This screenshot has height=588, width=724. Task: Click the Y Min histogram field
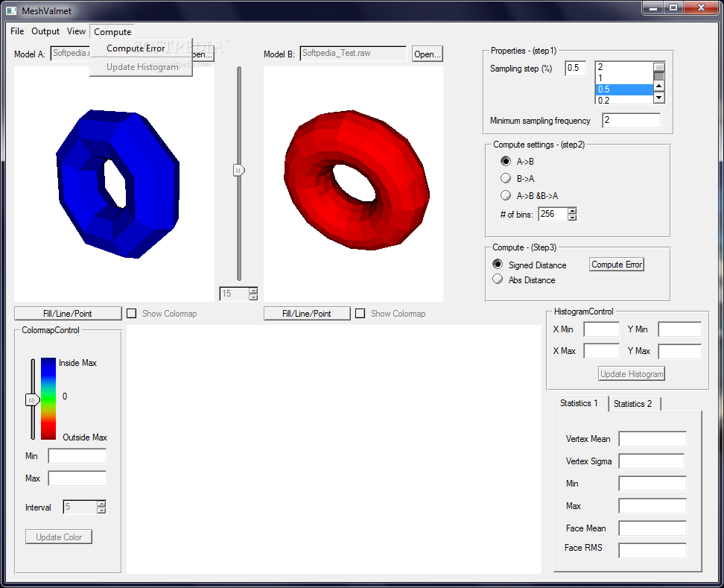(x=679, y=329)
